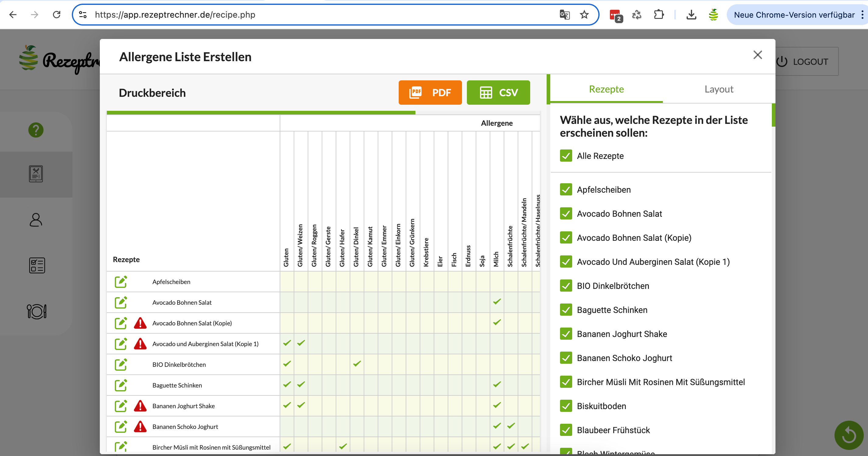Toggle the Alle Rezepte checkbox

[566, 156]
